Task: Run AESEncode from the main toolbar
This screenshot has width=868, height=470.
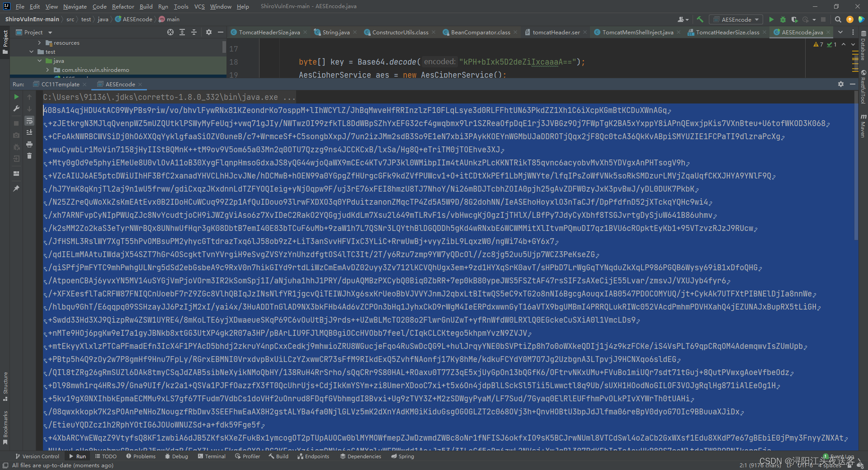Action: [x=771, y=19]
